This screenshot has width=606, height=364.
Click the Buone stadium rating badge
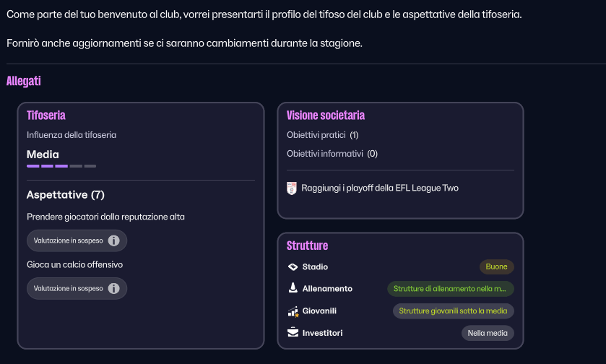[x=496, y=267]
